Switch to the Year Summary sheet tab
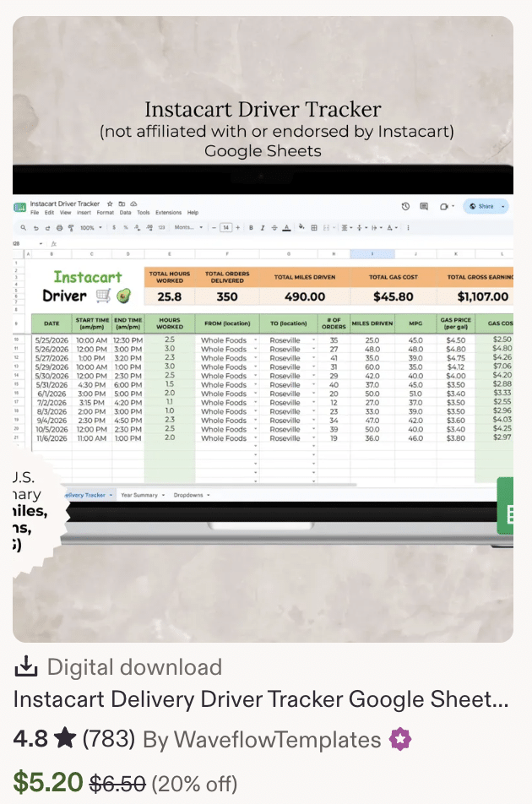Viewport: 532px width, 804px height. coord(142,495)
